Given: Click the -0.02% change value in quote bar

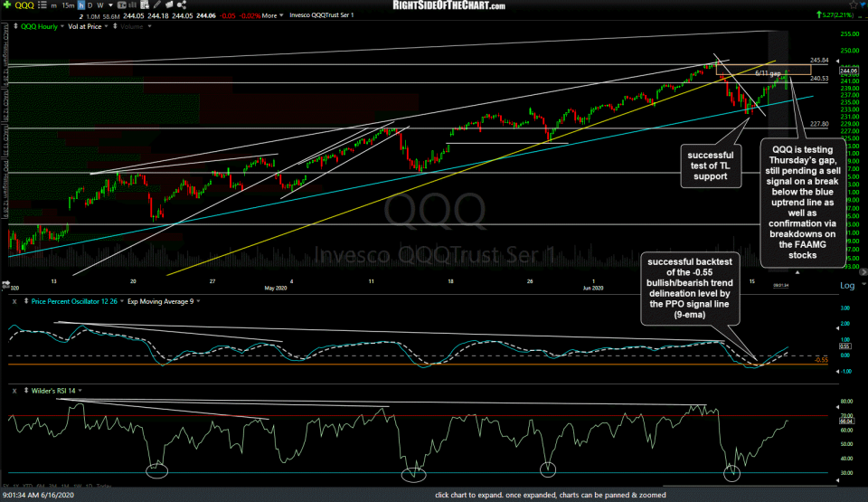Looking at the screenshot, I should point(250,15).
